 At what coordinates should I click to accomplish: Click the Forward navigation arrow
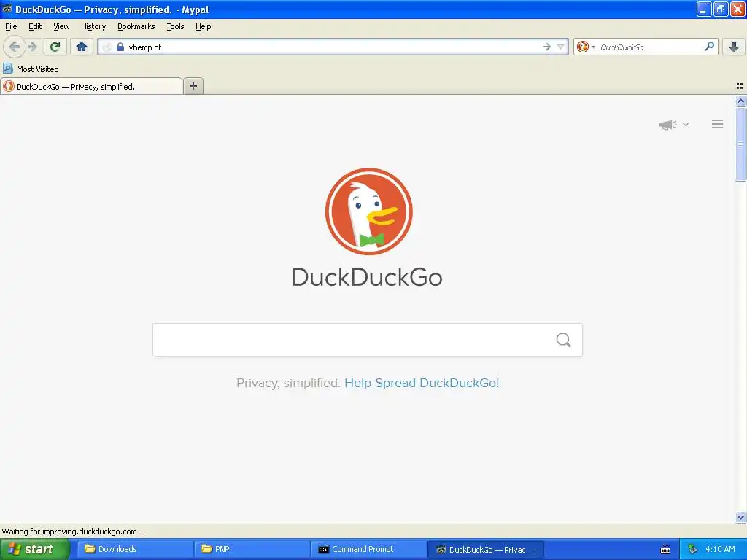click(32, 47)
